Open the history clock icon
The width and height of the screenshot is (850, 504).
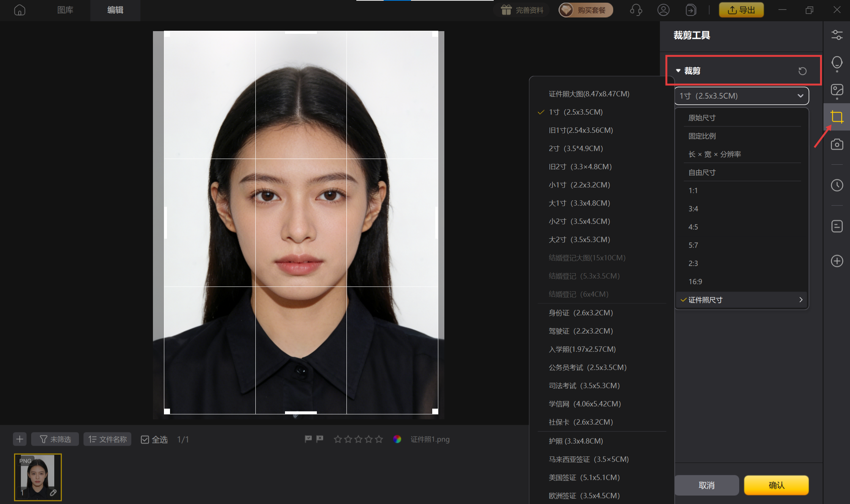coord(837,185)
